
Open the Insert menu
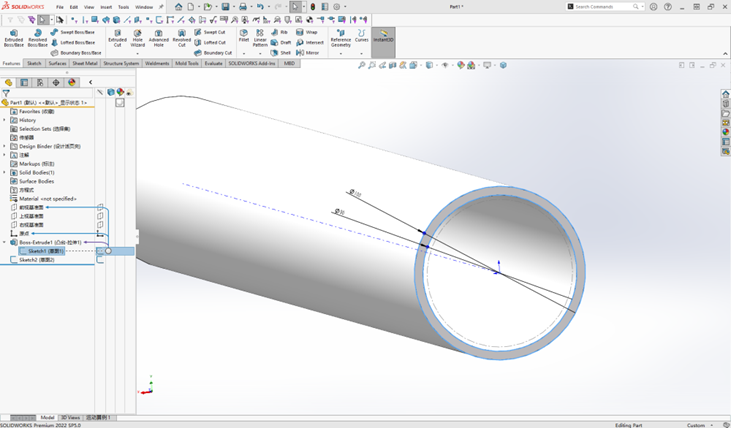point(106,7)
